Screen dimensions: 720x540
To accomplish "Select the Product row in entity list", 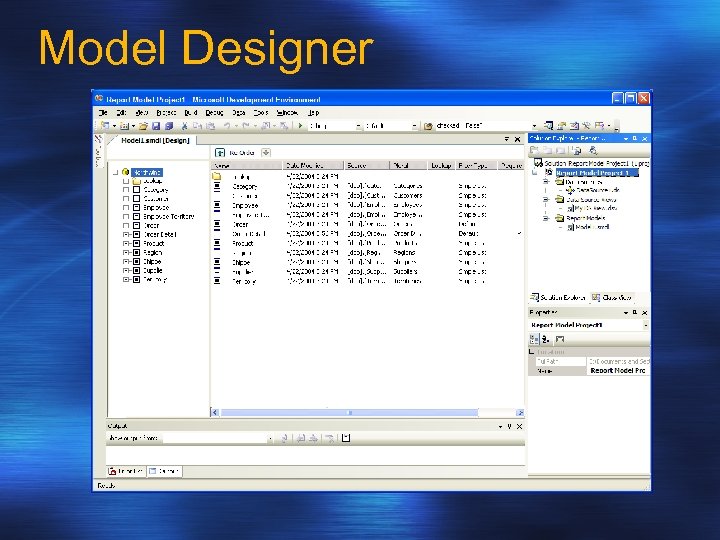I will tap(367, 243).
